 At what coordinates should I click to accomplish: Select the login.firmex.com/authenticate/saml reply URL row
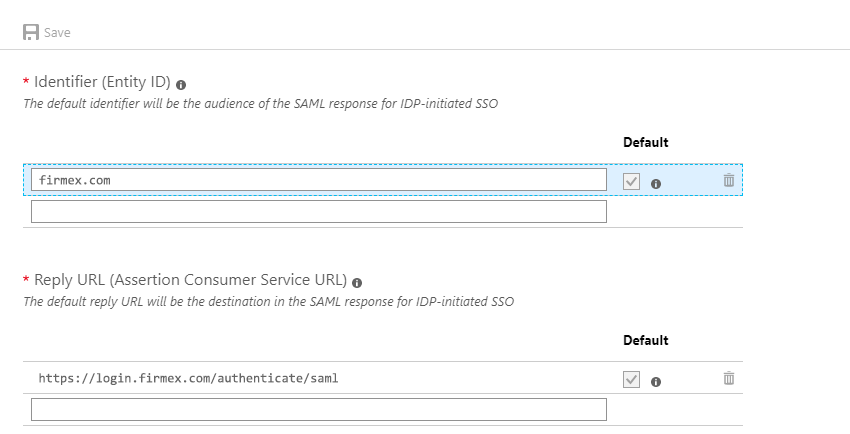(383, 378)
